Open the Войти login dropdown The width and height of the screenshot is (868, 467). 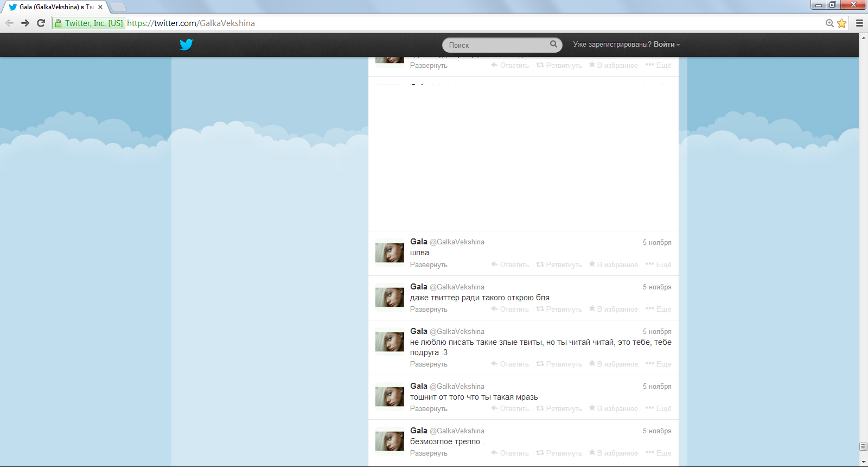click(667, 45)
